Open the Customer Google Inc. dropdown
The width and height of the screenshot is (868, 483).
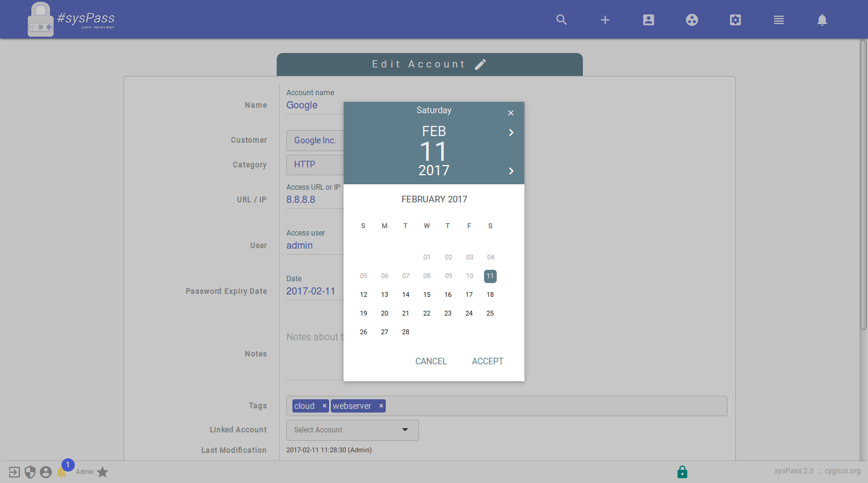point(315,140)
